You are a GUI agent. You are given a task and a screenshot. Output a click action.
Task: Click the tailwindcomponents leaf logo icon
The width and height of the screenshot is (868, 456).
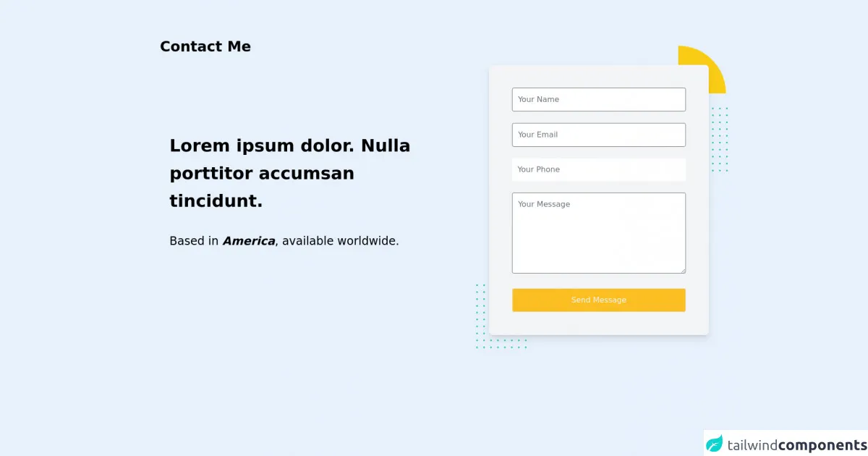pyautogui.click(x=715, y=443)
